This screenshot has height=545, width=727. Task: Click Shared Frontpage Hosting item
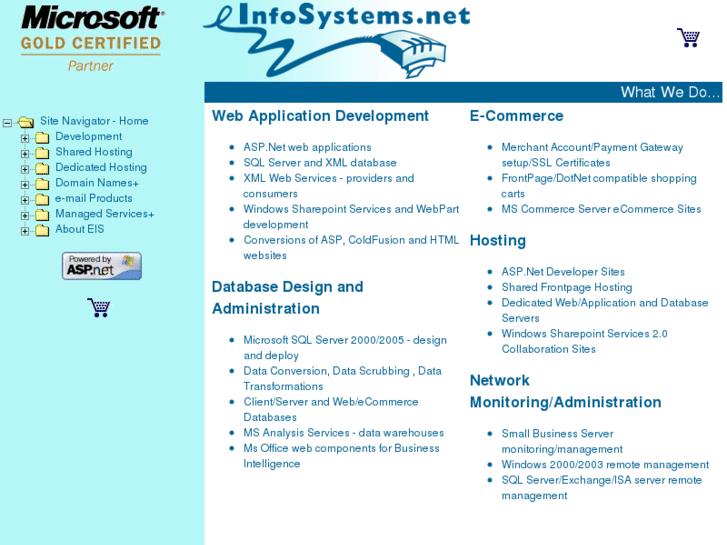(567, 288)
